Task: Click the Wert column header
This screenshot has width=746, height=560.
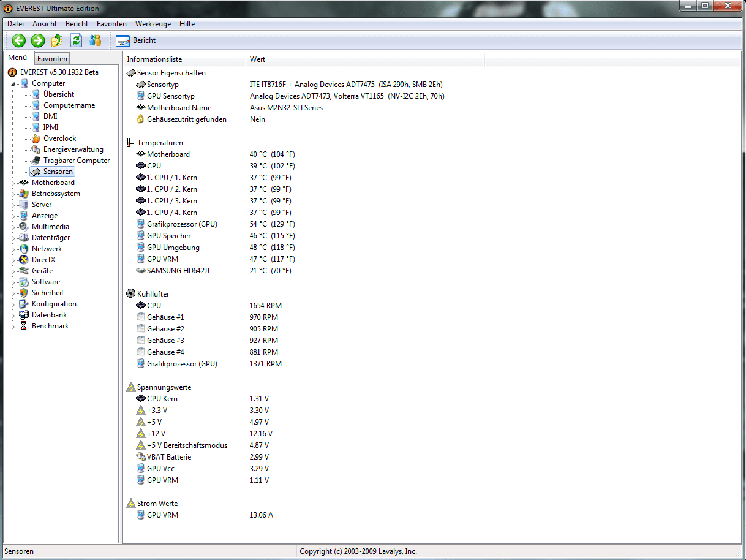Action: pyautogui.click(x=365, y=59)
